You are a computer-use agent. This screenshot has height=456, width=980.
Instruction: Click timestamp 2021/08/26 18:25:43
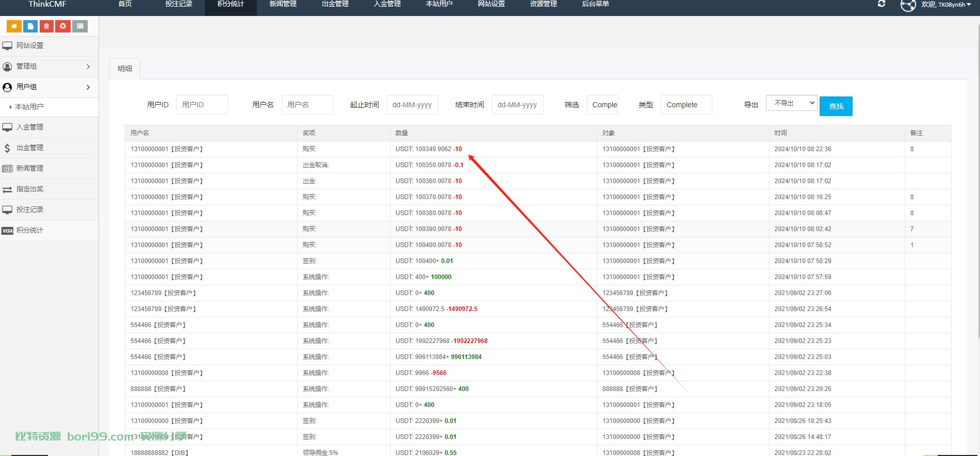pos(803,421)
